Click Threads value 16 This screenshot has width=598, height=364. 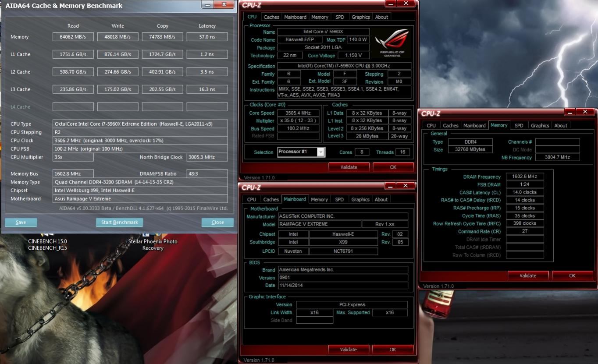402,152
